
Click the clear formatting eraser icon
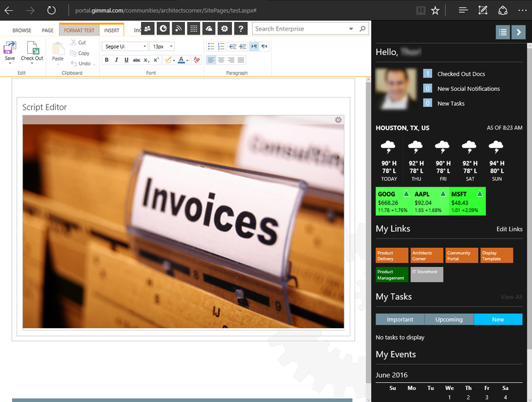click(x=196, y=60)
